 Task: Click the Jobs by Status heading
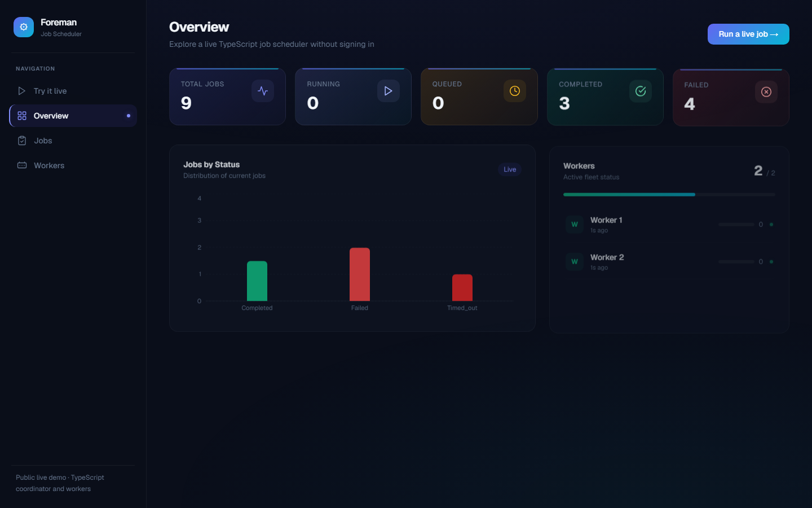point(211,165)
